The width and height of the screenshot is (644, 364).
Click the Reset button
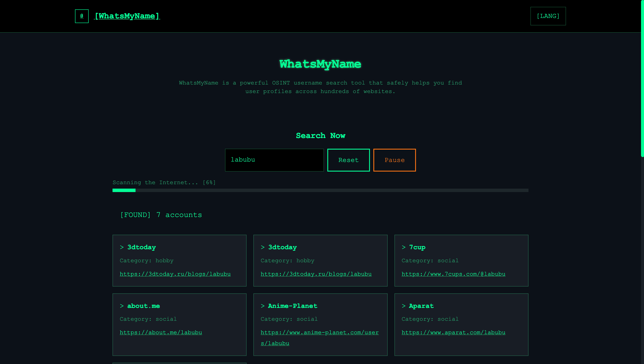(348, 160)
